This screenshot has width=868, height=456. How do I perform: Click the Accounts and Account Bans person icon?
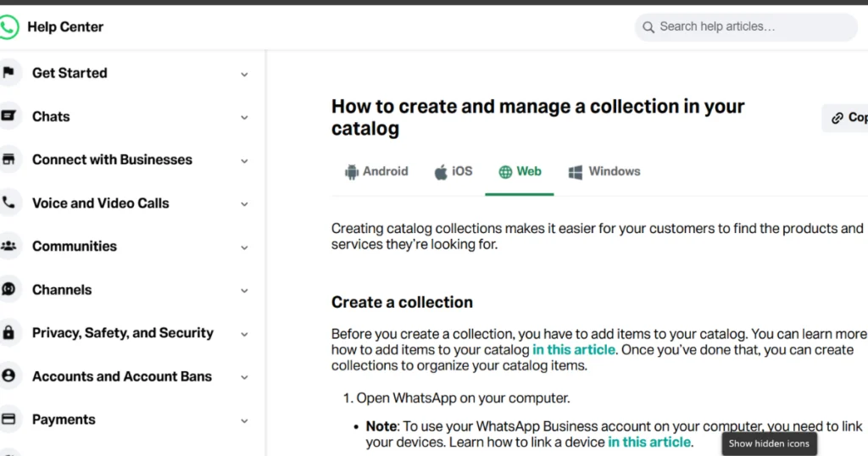(8, 375)
